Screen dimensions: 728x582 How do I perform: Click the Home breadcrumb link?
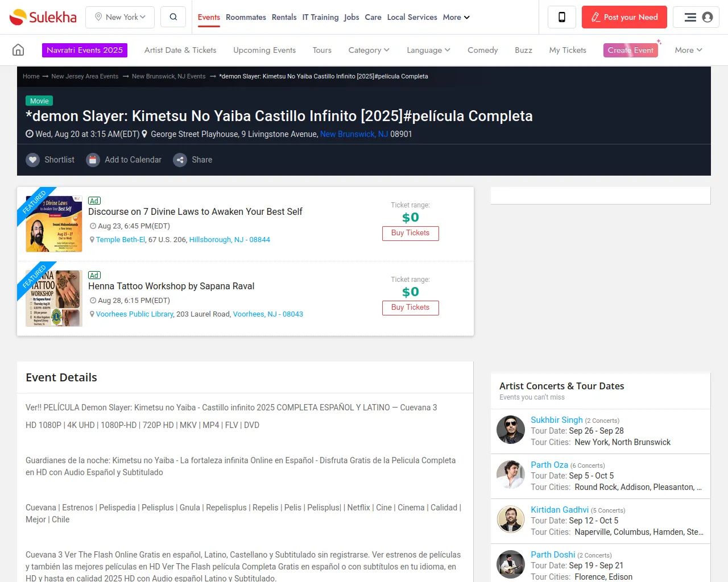[31, 76]
